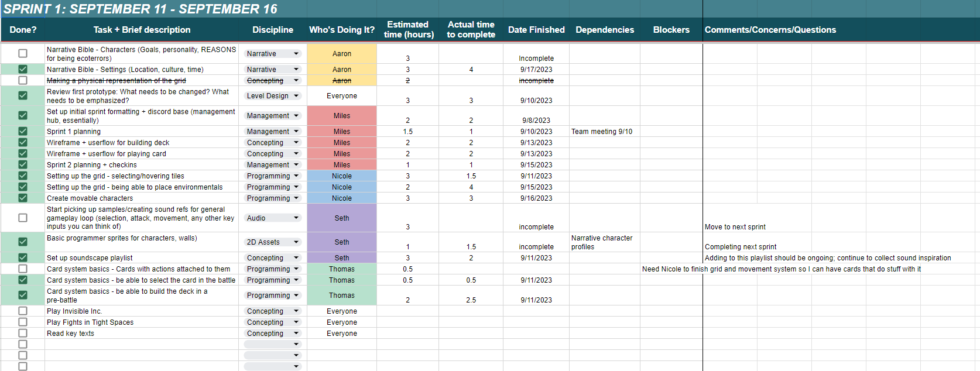Uncheck the "Create movable characters" checkbox
Screen dimensions: 980x371
23,198
